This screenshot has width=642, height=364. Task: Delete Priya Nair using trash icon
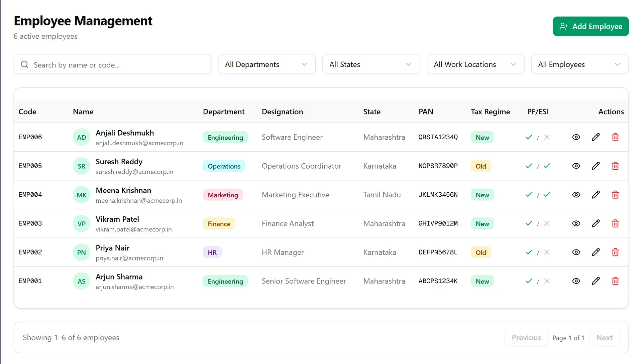(615, 252)
